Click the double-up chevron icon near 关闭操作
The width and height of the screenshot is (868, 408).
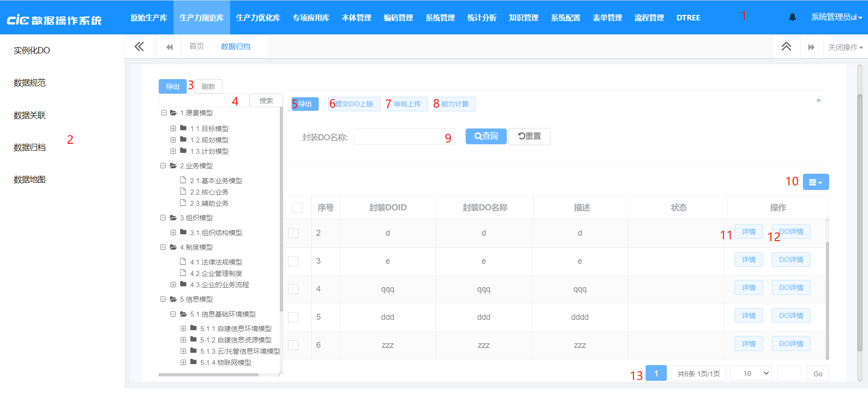pyautogui.click(x=787, y=47)
